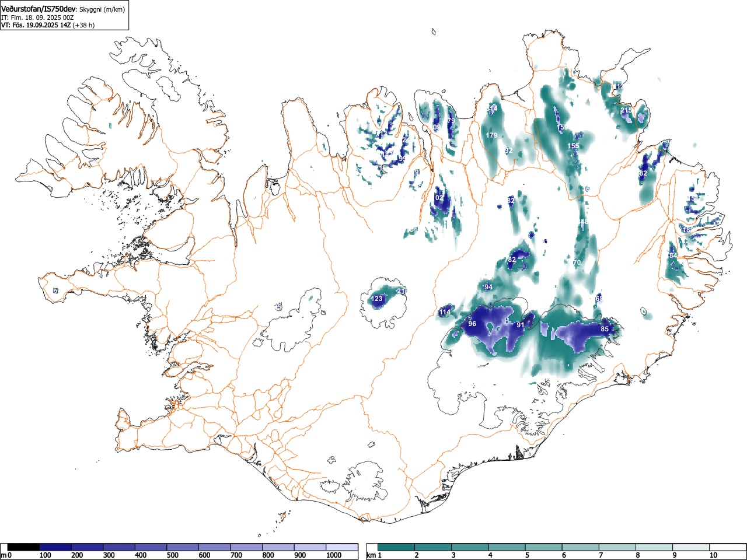Image resolution: width=747 pixels, height=560 pixels.
Task: Click the '94' visibility value on the map
Action: pyautogui.click(x=488, y=287)
